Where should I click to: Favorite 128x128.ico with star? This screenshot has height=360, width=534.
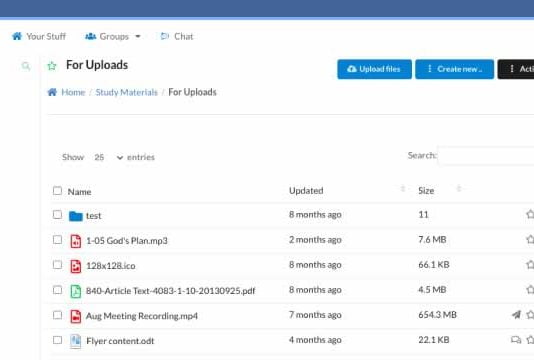tap(530, 265)
